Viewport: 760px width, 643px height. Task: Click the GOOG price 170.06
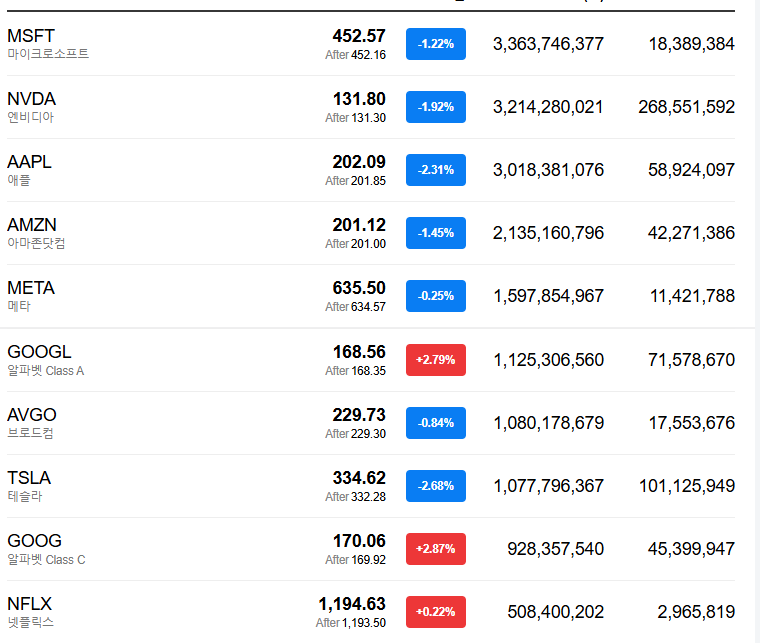359,541
